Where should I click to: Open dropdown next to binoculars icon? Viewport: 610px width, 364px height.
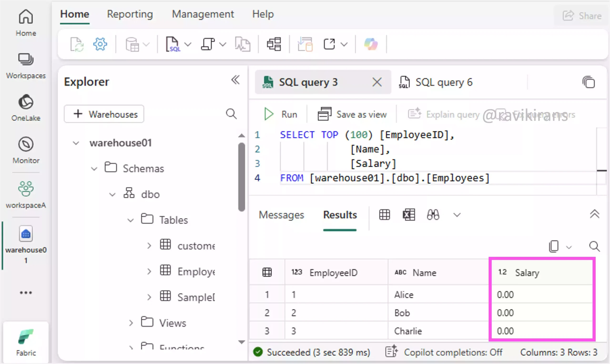[457, 215]
